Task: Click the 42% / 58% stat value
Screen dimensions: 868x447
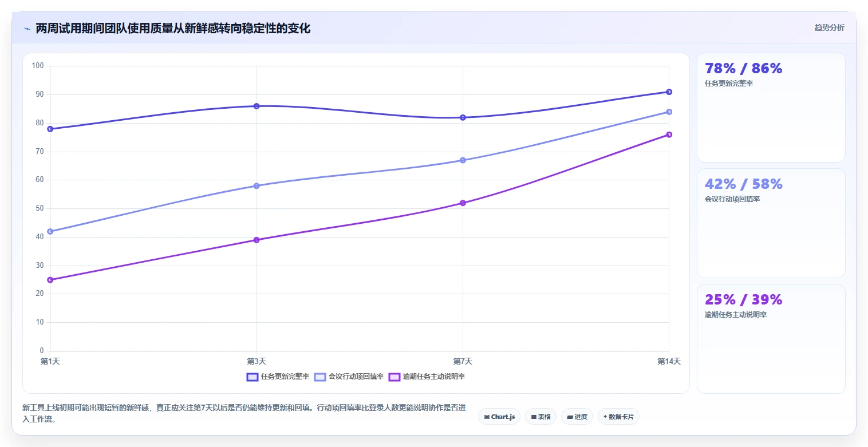Action: tap(743, 184)
